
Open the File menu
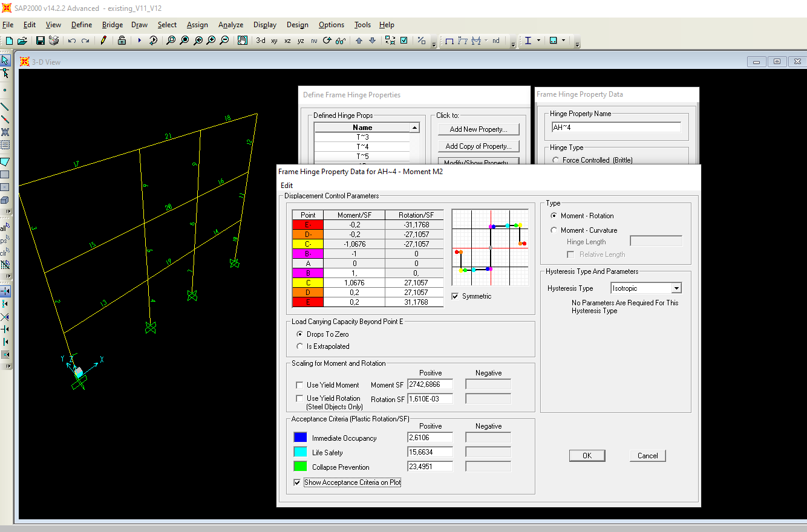(x=8, y=25)
